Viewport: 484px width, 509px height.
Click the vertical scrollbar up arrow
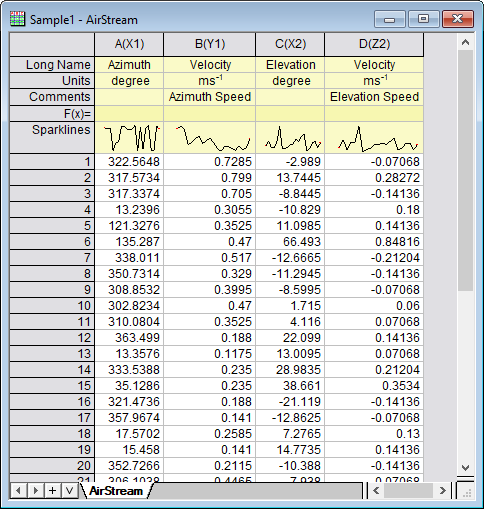(466, 42)
